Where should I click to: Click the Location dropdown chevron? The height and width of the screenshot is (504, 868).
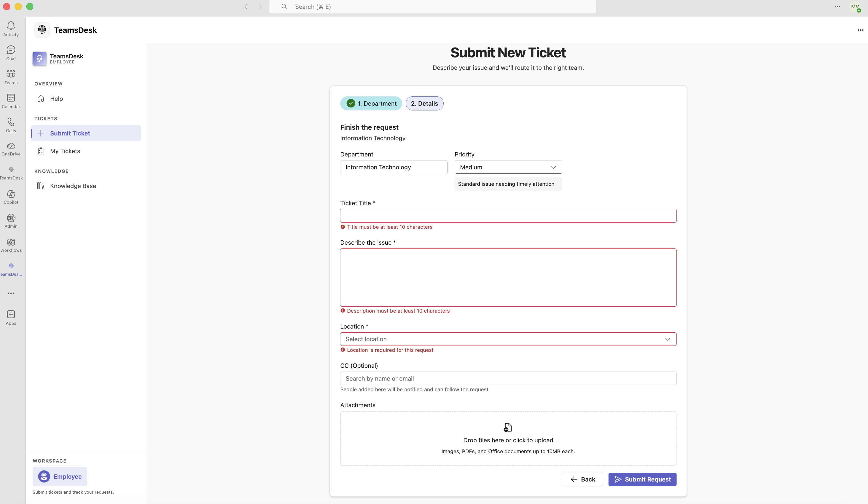[667, 339]
